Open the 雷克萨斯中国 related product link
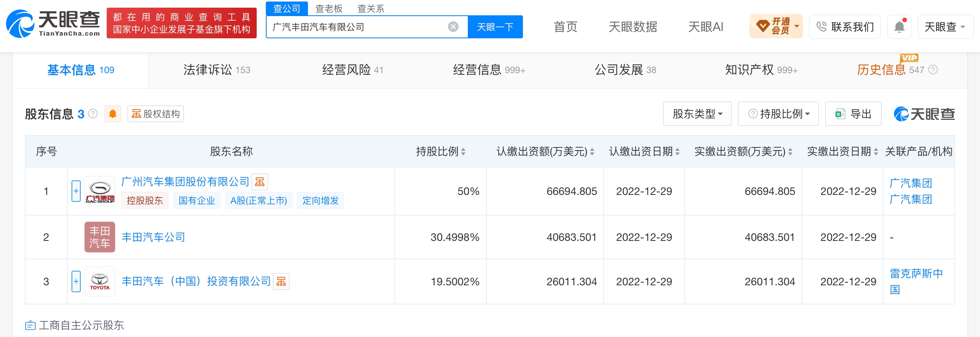Screen dimensions: 980x337 tap(916, 281)
